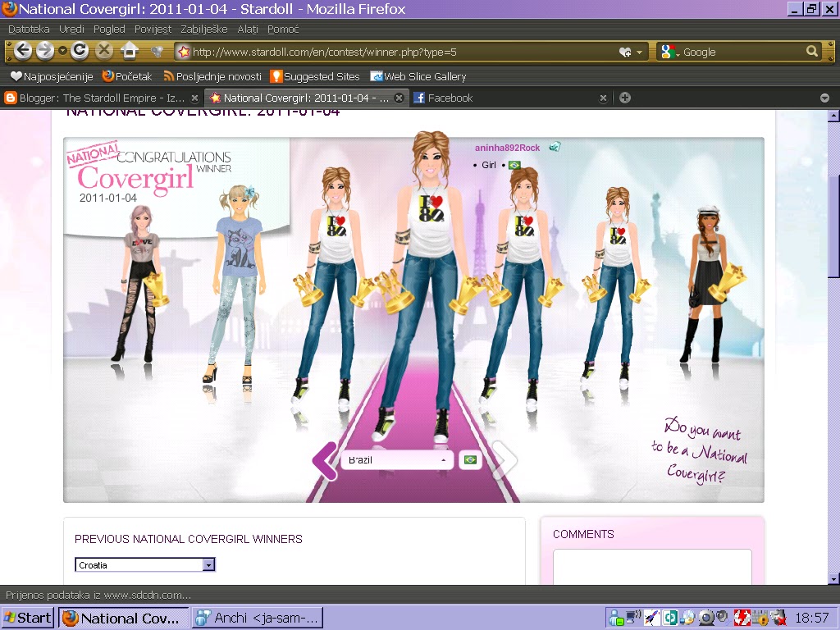Open the Najposjećenije bookmark folder
Image resolution: width=840 pixels, height=630 pixels.
tap(52, 76)
